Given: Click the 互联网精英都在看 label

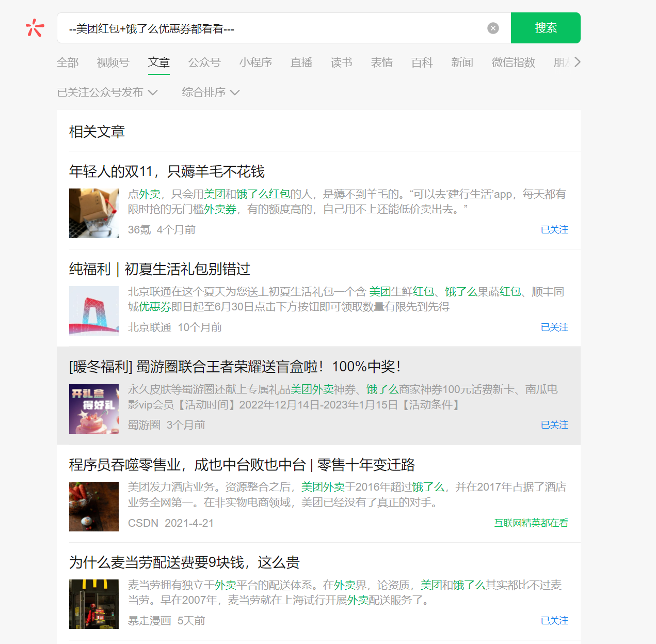Looking at the screenshot, I should [x=531, y=523].
